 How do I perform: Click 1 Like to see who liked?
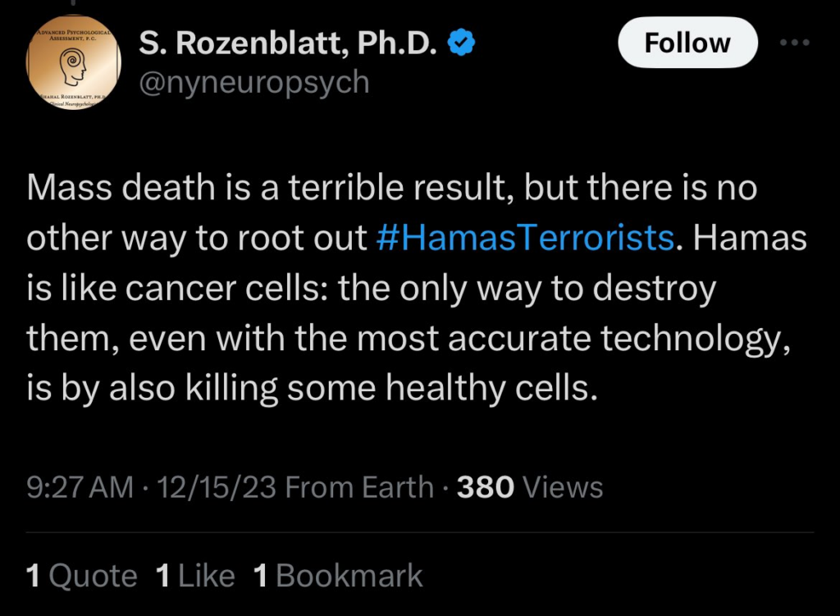[195, 575]
